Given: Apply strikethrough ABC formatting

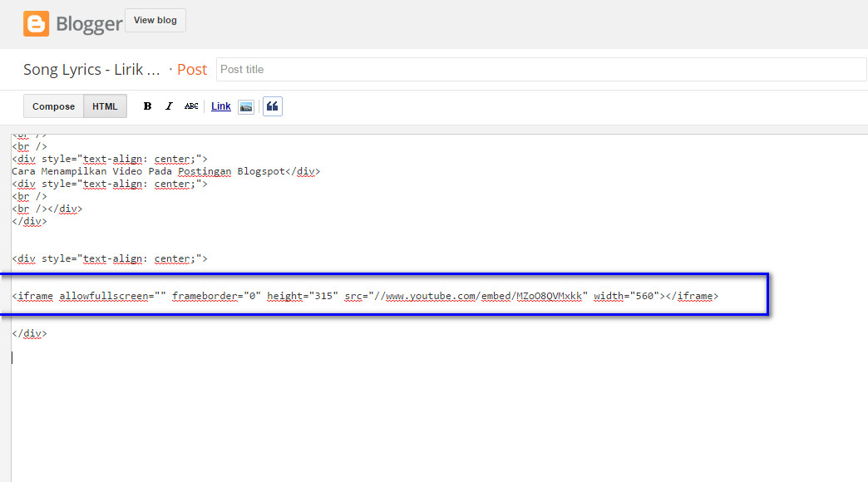Looking at the screenshot, I should point(191,106).
